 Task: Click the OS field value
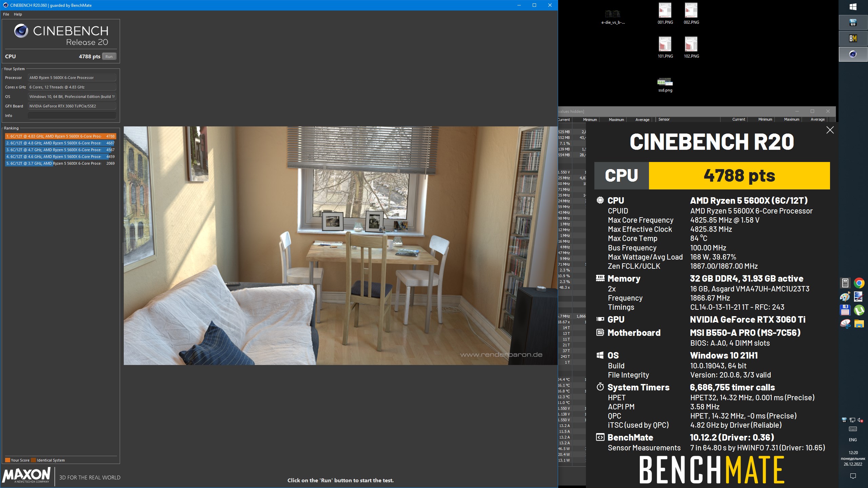(72, 97)
